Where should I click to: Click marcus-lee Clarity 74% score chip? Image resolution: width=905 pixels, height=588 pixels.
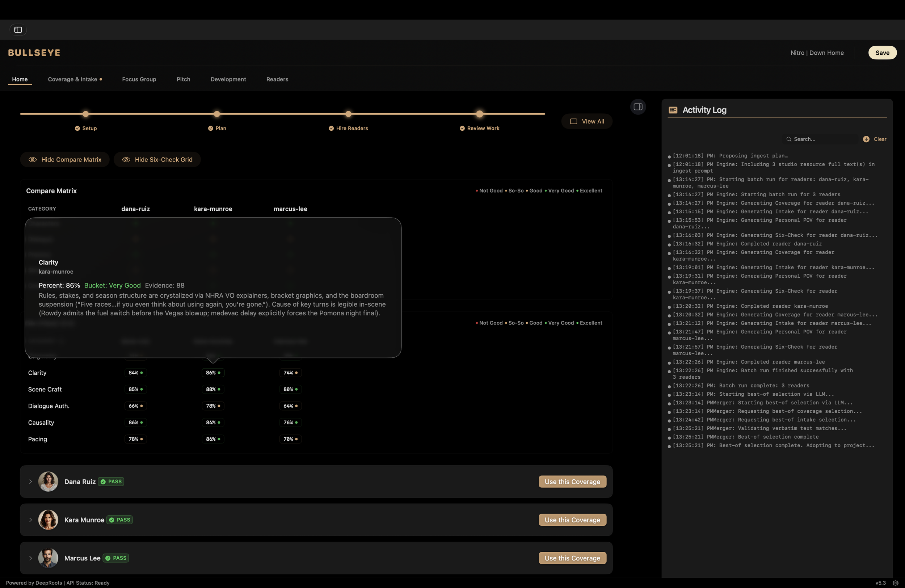pos(291,373)
